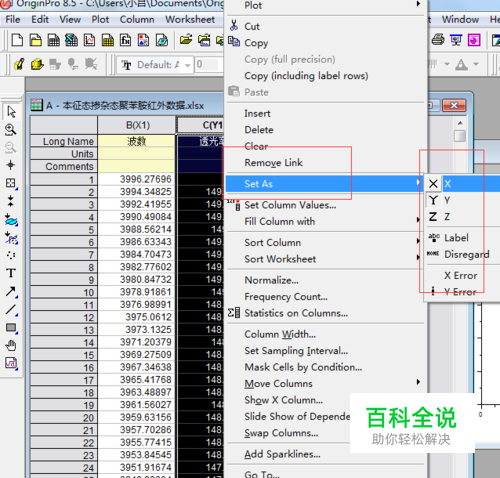Click the New Notes icon

click(x=162, y=40)
